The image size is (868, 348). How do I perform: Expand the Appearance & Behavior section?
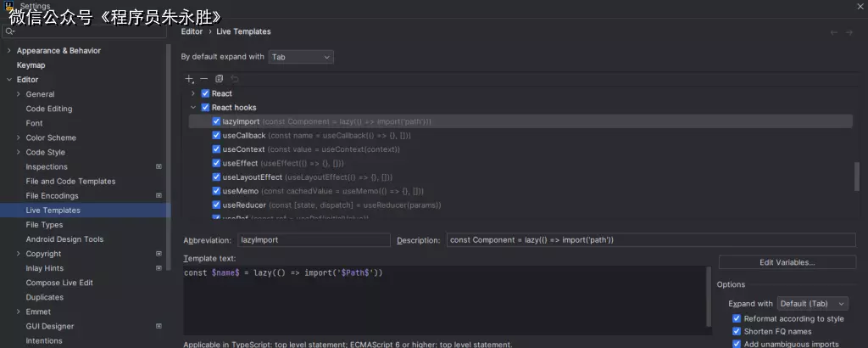tap(8, 51)
